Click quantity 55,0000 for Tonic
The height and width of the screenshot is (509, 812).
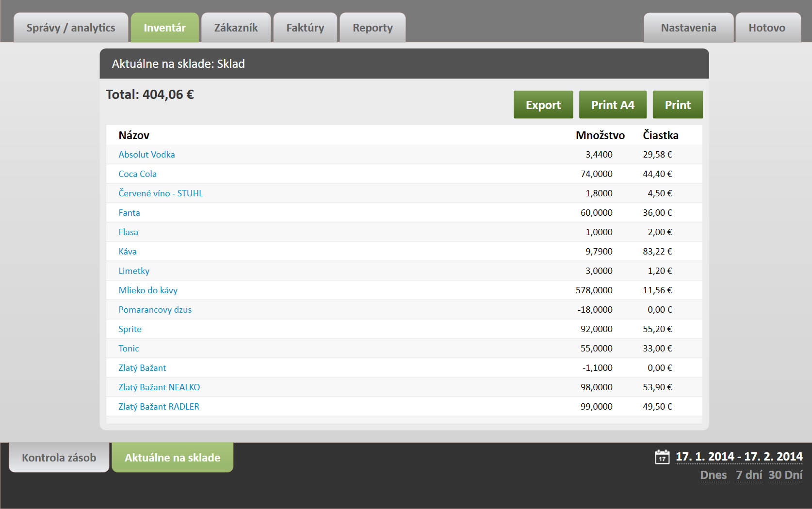click(x=597, y=349)
